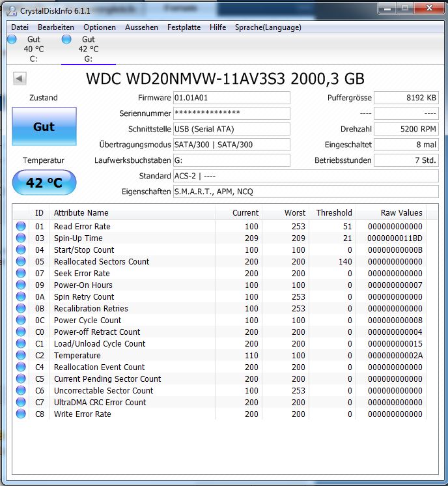The height and width of the screenshot is (486, 448).
Task: Click status orb for Power-On Hours
Action: click(21, 285)
